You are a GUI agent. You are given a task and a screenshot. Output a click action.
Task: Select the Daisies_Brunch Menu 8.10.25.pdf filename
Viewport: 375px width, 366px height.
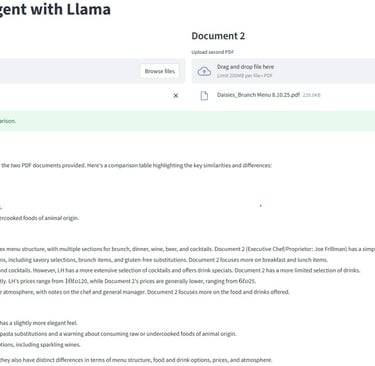coord(258,95)
